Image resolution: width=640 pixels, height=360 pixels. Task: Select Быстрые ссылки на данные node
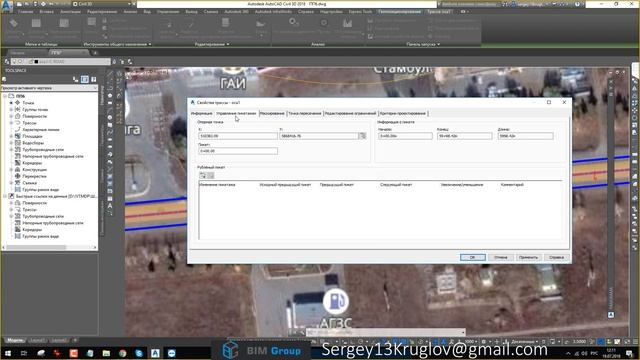pos(56,196)
